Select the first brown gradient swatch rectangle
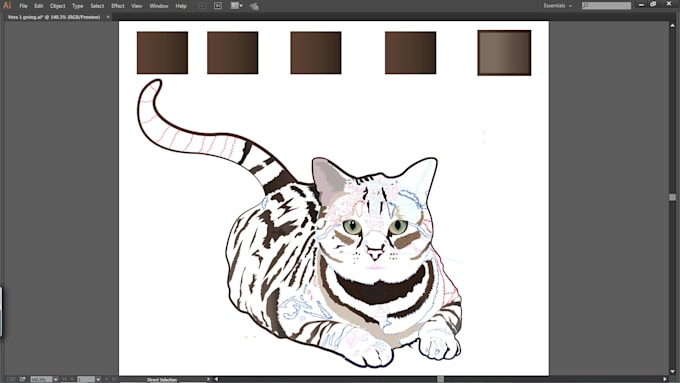The height and width of the screenshot is (383, 680). (162, 52)
